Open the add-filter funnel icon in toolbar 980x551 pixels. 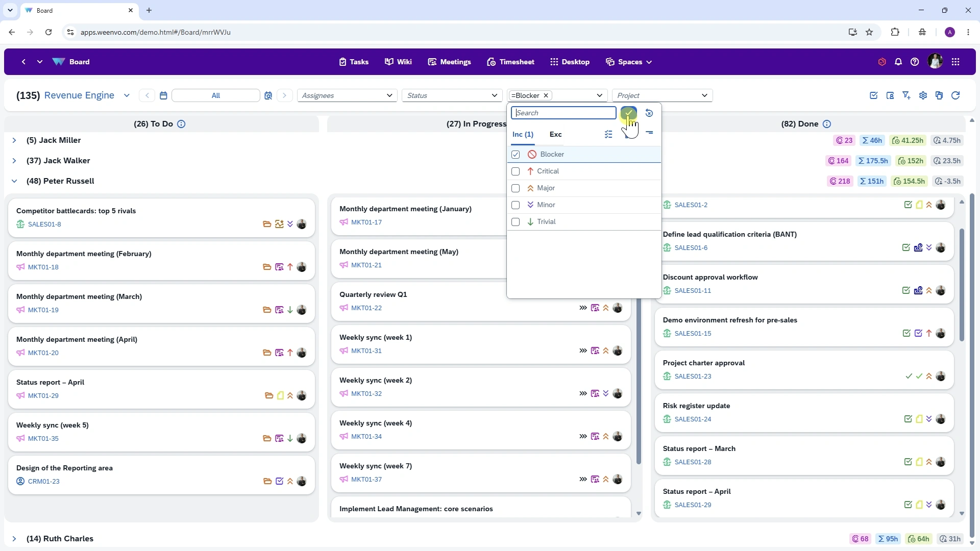pos(906,95)
